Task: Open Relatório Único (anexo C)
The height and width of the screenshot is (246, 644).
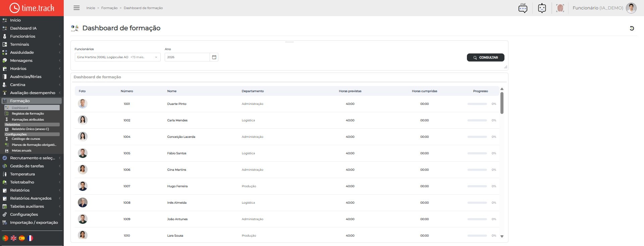Action: coord(30,129)
